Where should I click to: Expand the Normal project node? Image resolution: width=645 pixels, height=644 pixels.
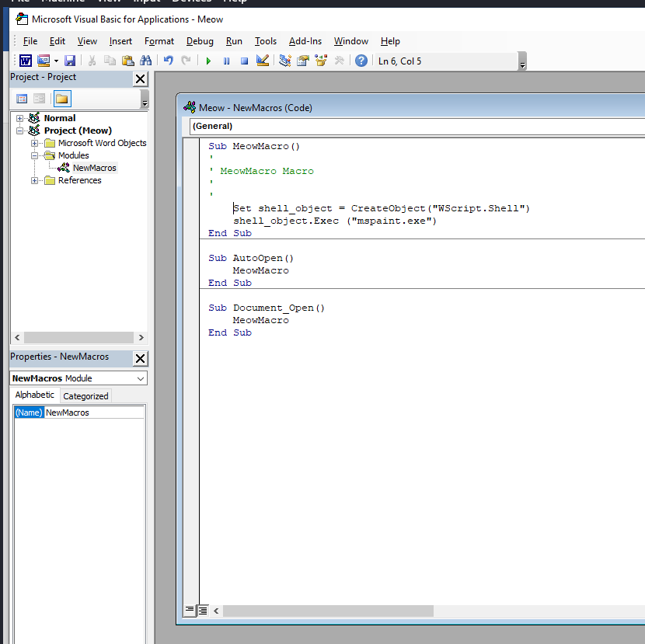(x=19, y=118)
